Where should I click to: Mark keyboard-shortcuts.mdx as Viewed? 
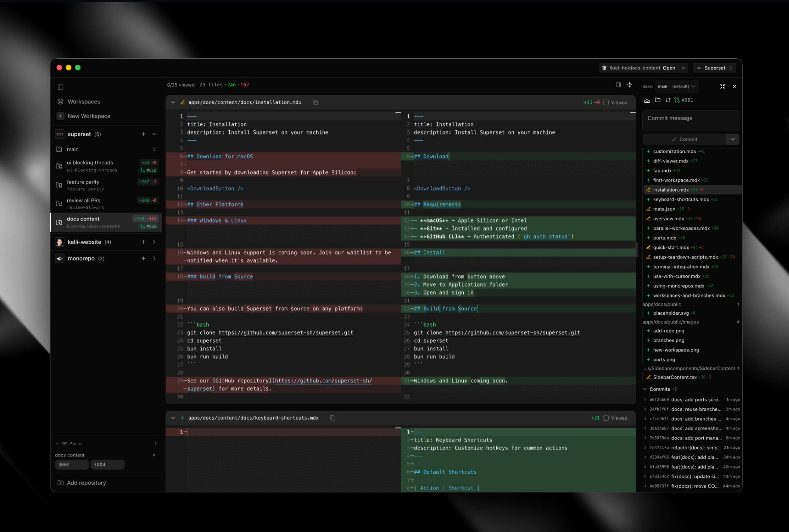click(x=606, y=418)
